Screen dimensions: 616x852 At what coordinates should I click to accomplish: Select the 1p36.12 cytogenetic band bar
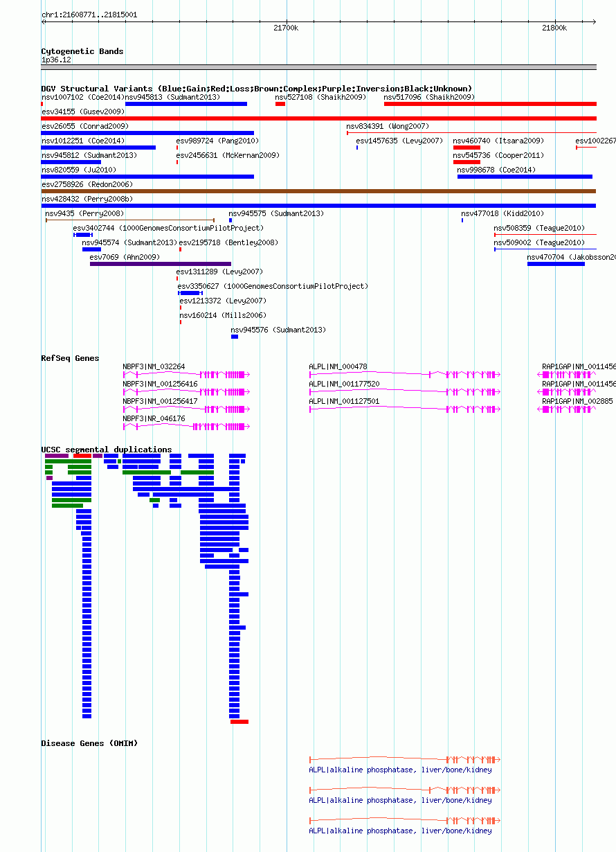tap(318, 67)
